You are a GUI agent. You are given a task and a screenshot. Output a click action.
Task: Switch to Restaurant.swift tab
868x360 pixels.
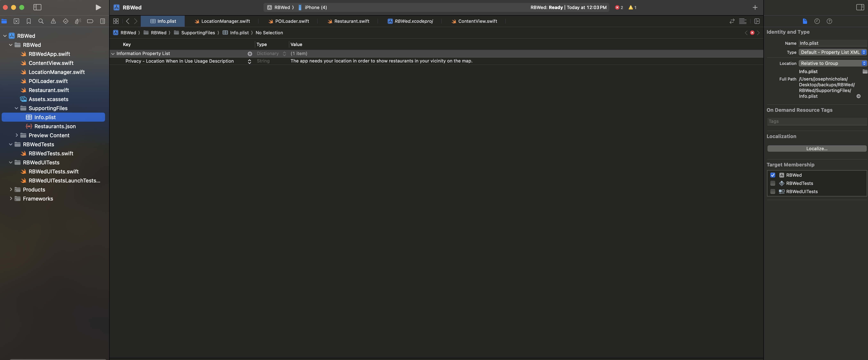pos(348,21)
